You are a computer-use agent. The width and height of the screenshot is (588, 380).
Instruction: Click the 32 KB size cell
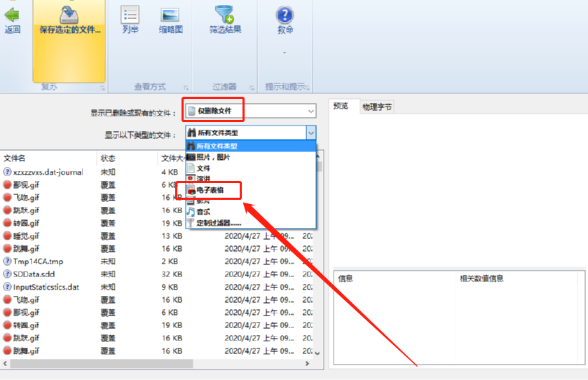[172, 274]
